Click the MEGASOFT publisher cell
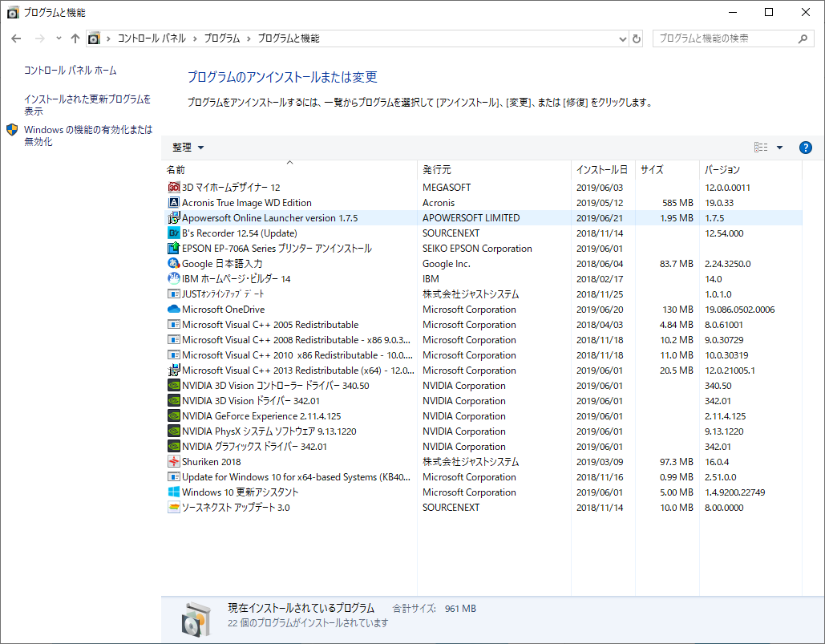 446,188
